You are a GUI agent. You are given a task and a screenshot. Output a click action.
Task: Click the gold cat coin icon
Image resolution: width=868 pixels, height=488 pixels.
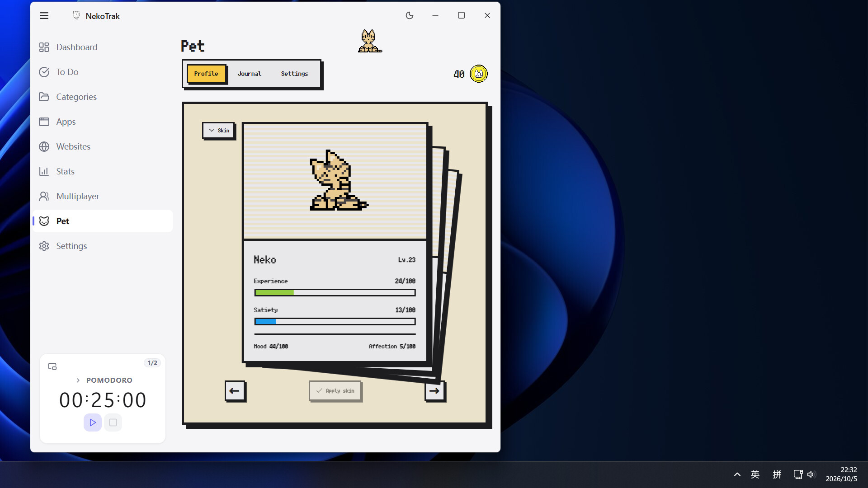pos(479,74)
